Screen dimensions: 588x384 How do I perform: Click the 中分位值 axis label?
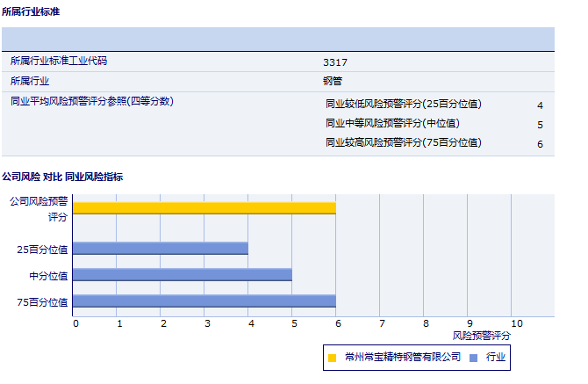[x=49, y=276]
